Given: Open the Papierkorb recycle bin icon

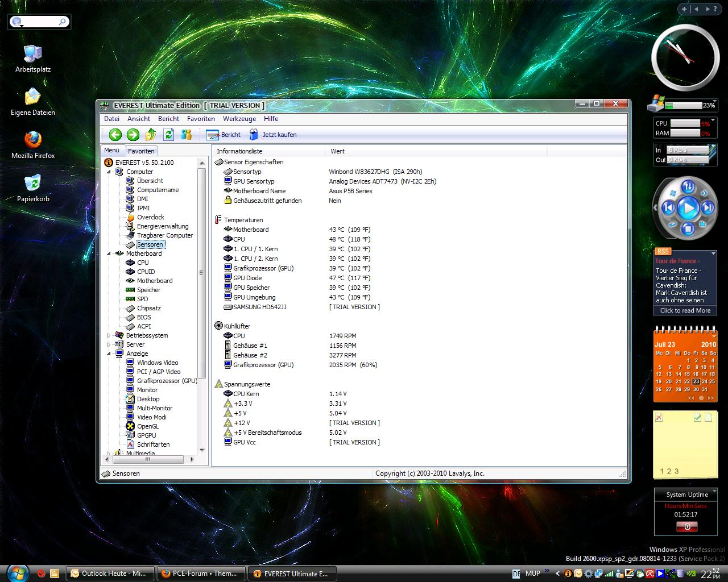Looking at the screenshot, I should (33, 184).
